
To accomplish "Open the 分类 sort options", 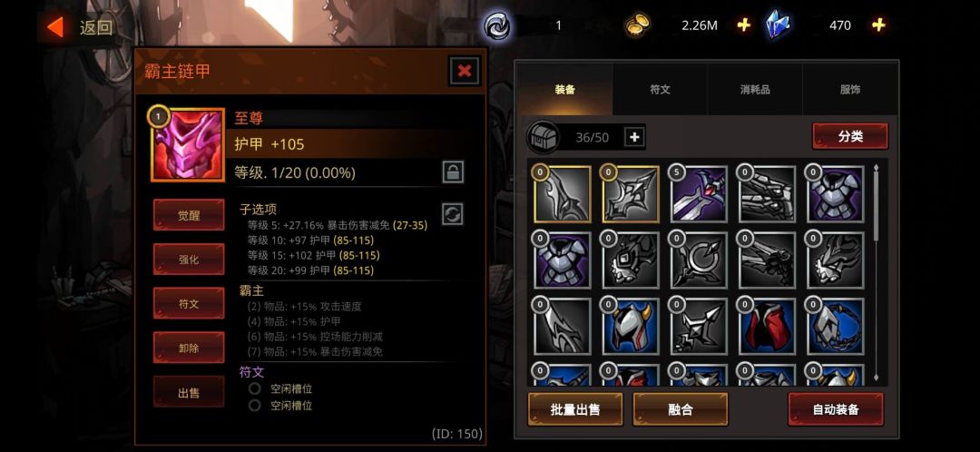I will click(x=850, y=136).
